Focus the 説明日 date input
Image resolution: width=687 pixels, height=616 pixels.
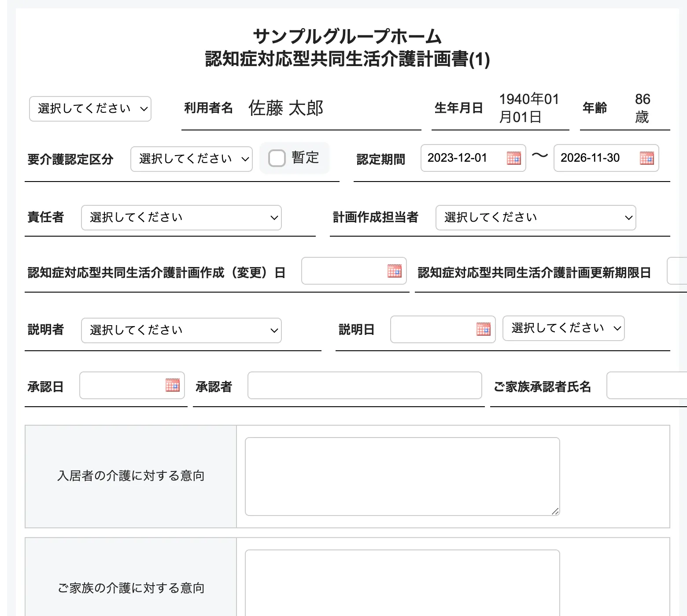pyautogui.click(x=443, y=329)
